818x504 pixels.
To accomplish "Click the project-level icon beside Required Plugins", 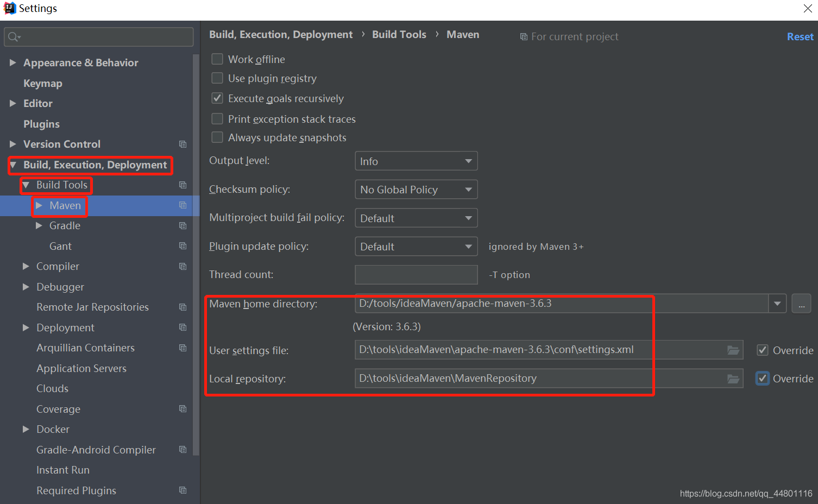I will [183, 490].
